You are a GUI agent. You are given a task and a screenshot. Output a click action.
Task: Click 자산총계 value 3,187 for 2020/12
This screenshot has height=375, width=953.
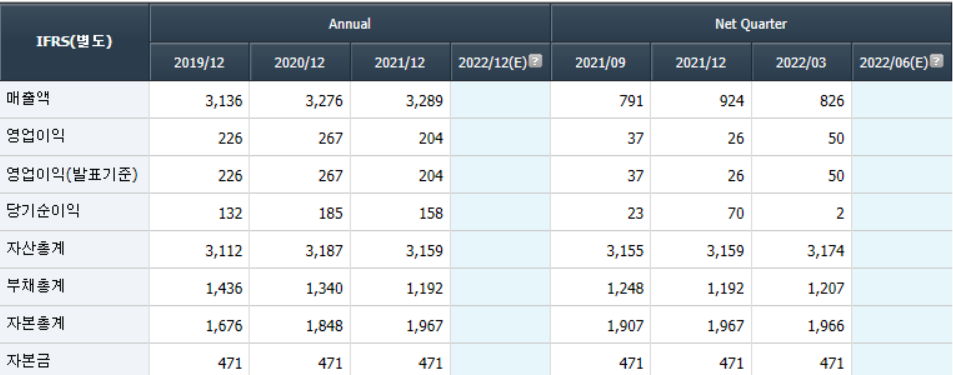(324, 251)
